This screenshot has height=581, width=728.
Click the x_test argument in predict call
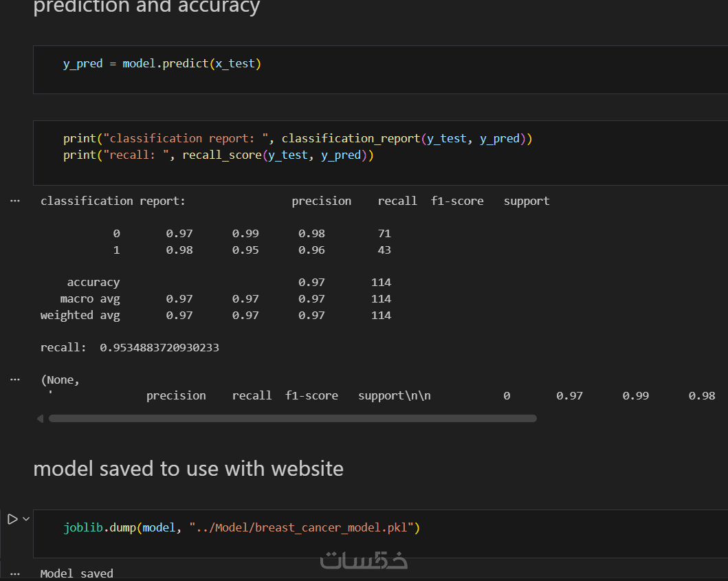point(235,64)
